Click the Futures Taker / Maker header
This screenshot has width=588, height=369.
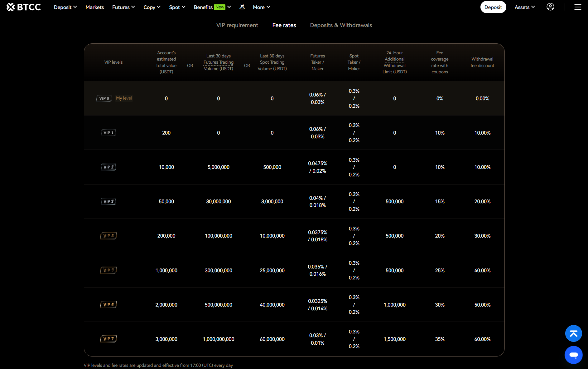click(x=317, y=62)
